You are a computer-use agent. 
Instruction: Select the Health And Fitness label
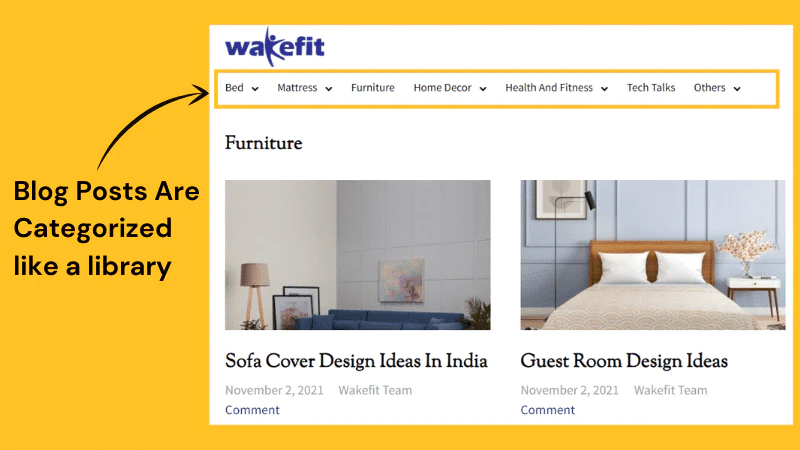[549, 88]
